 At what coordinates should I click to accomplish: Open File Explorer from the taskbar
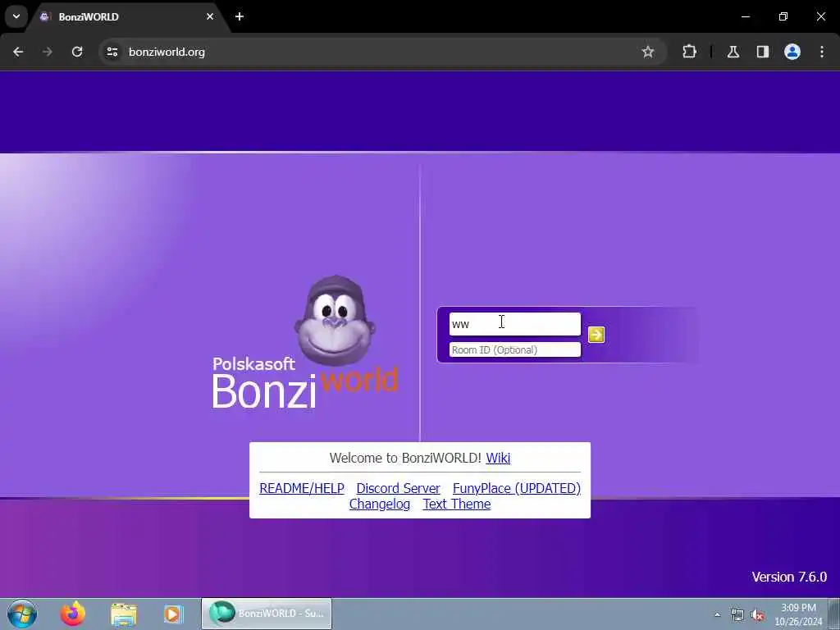pyautogui.click(x=124, y=614)
